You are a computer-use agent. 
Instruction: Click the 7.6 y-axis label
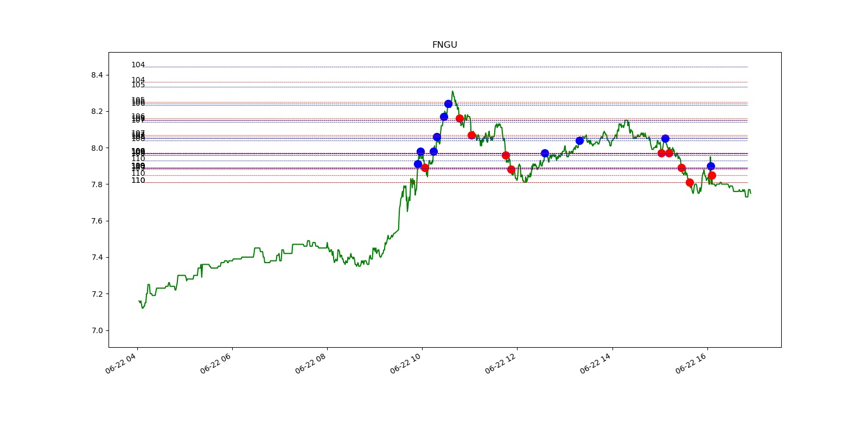point(97,221)
